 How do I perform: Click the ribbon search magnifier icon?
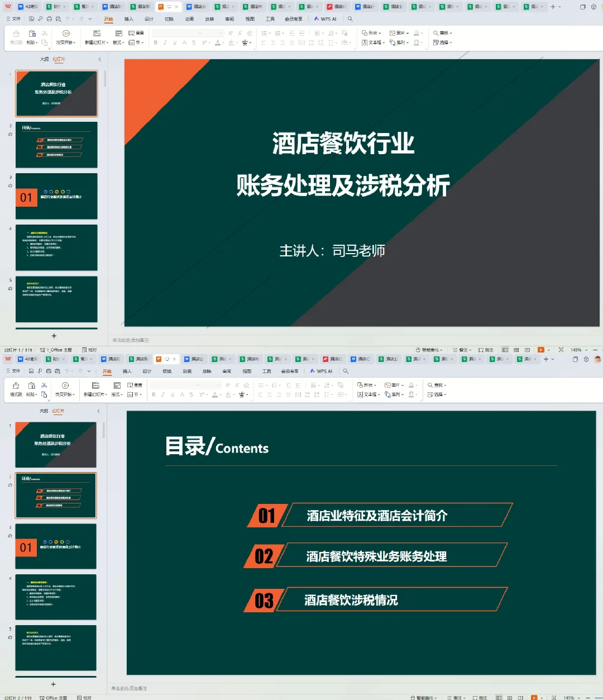[x=349, y=18]
